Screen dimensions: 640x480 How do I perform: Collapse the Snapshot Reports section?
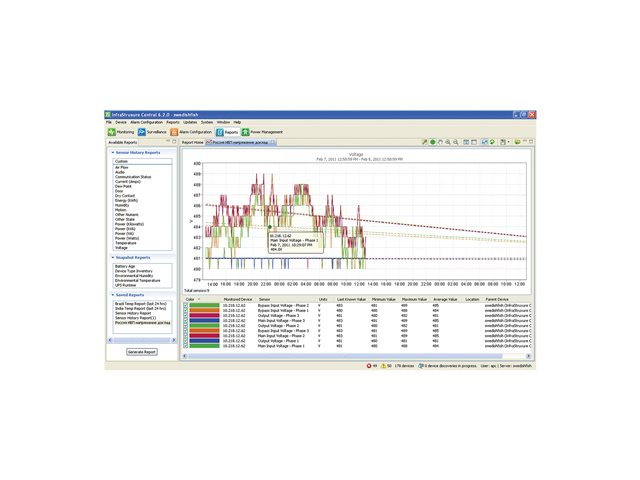[x=113, y=257]
